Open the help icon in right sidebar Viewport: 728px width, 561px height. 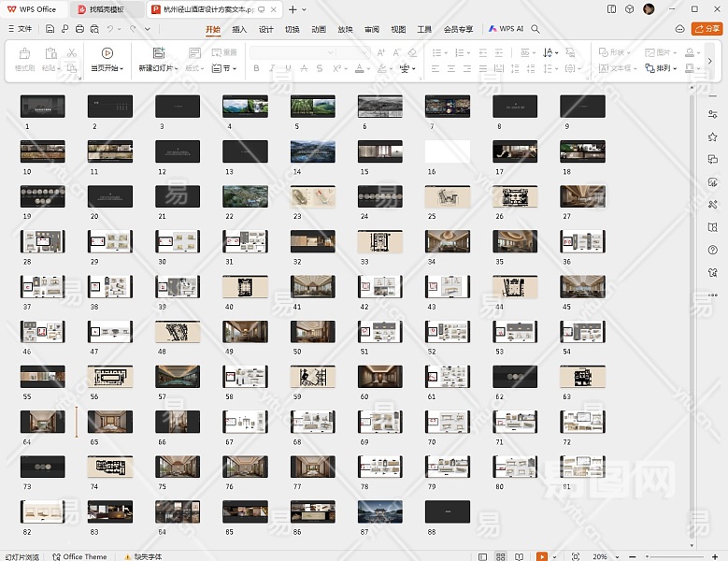click(x=712, y=249)
